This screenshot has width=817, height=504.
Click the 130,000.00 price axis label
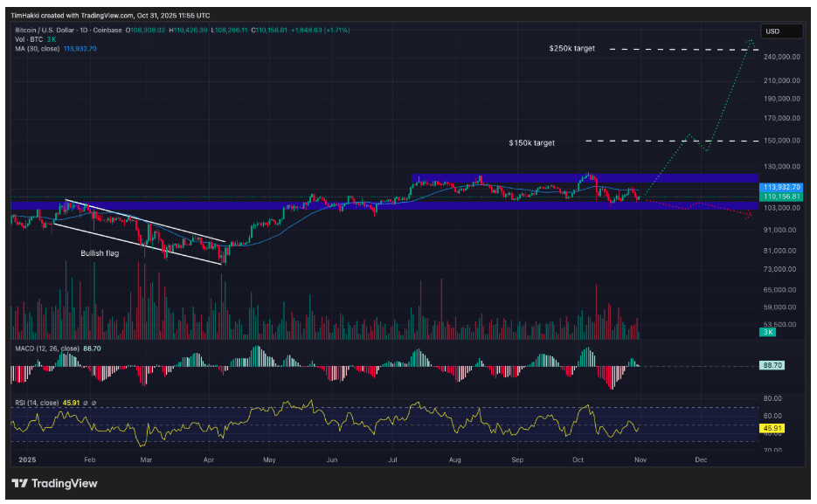tap(781, 167)
